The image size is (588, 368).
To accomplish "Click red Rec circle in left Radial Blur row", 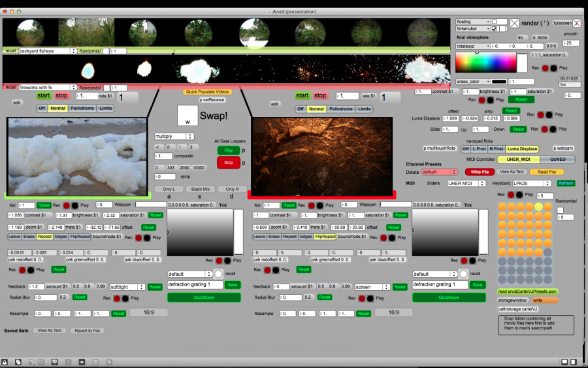I will (117, 298).
